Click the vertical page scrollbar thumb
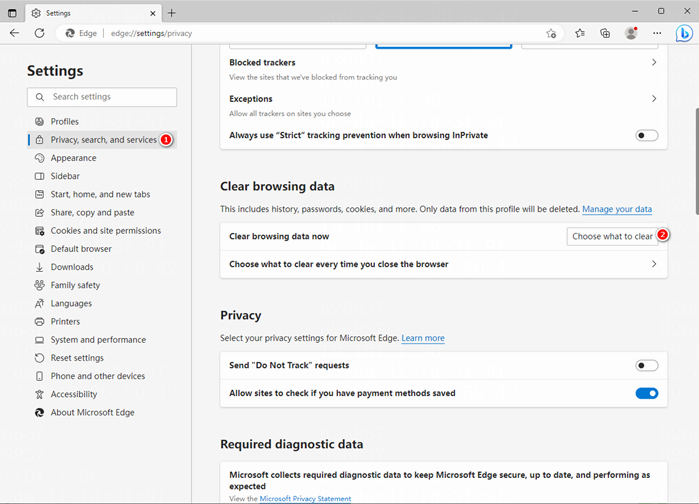Image resolution: width=699 pixels, height=504 pixels. 697,161
